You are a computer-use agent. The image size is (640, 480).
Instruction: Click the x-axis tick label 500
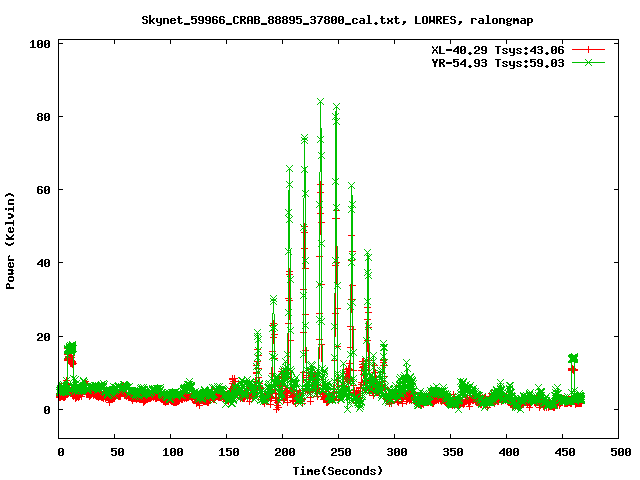click(620, 452)
